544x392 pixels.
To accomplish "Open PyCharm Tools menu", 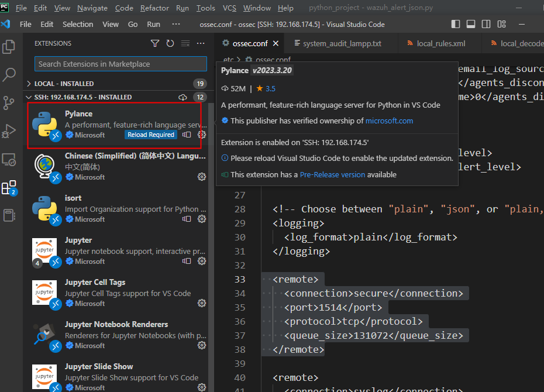I will (x=206, y=8).
